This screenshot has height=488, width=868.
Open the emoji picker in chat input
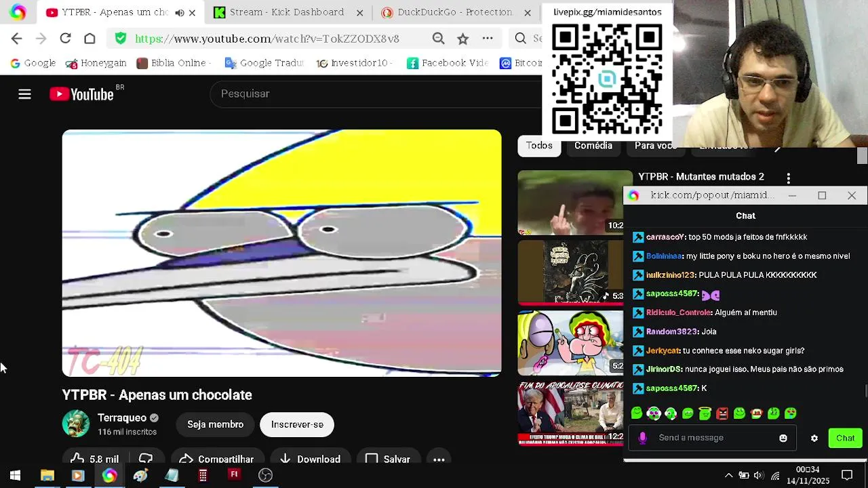pos(783,438)
